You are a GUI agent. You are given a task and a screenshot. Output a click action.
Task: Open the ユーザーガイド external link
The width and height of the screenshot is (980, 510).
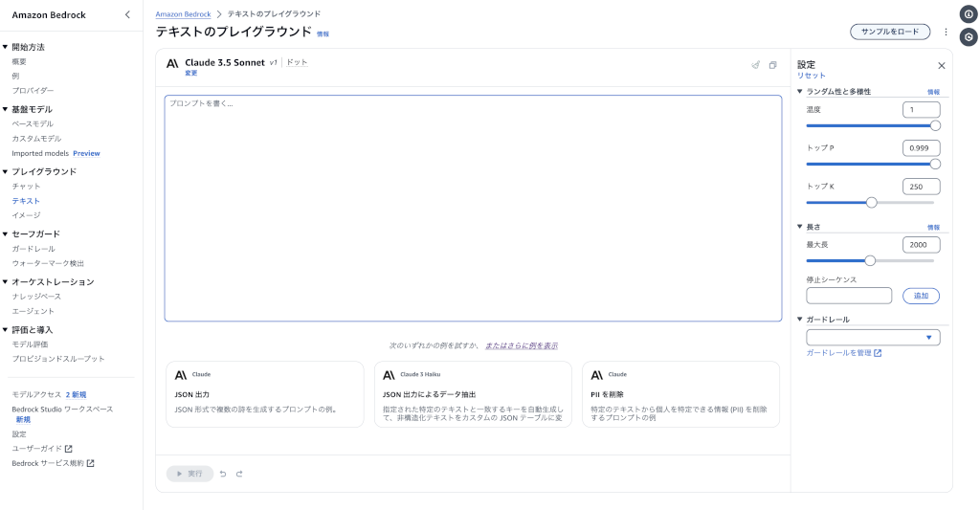tap(42, 448)
